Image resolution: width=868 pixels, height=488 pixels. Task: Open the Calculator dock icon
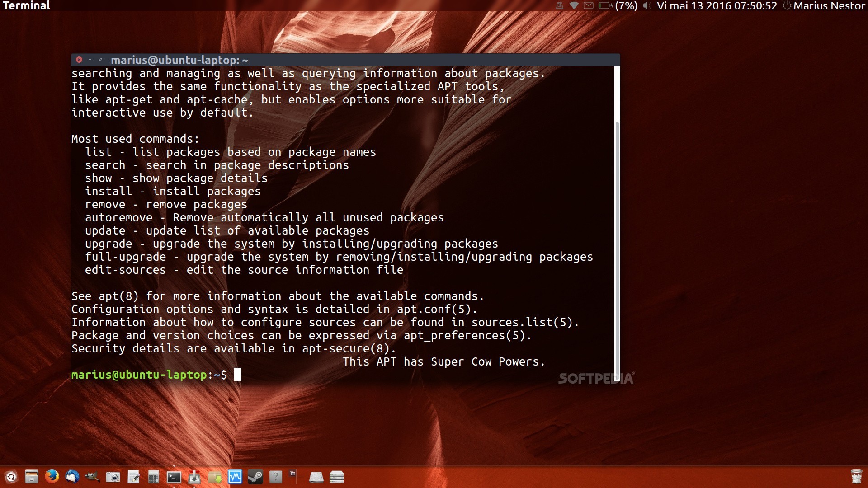click(154, 477)
